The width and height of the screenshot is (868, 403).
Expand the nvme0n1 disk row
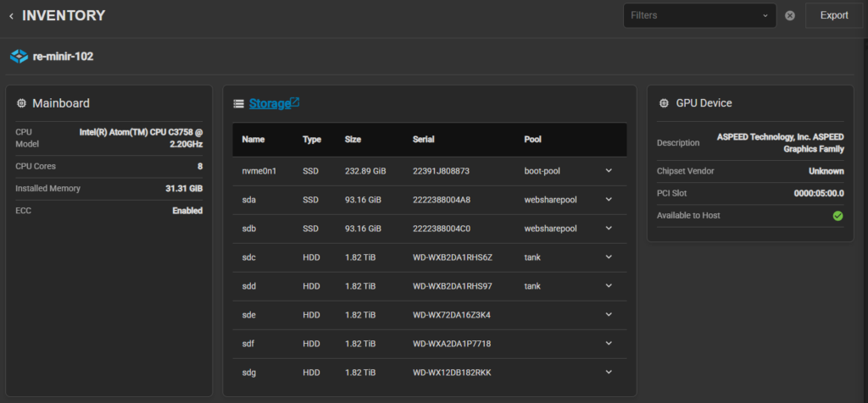609,170
